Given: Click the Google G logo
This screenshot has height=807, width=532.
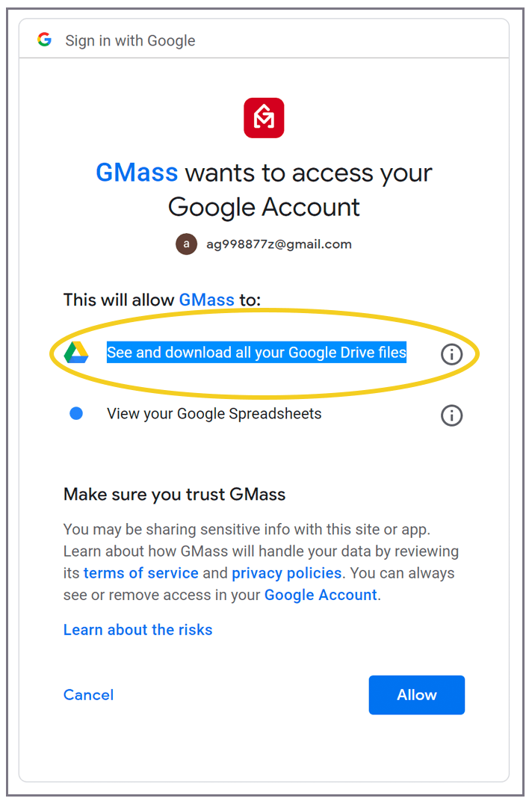Looking at the screenshot, I should click(45, 40).
